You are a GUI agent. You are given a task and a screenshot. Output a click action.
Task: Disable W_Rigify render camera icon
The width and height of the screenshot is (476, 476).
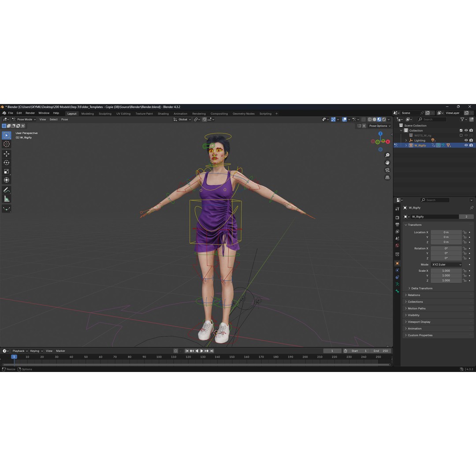coord(471,145)
